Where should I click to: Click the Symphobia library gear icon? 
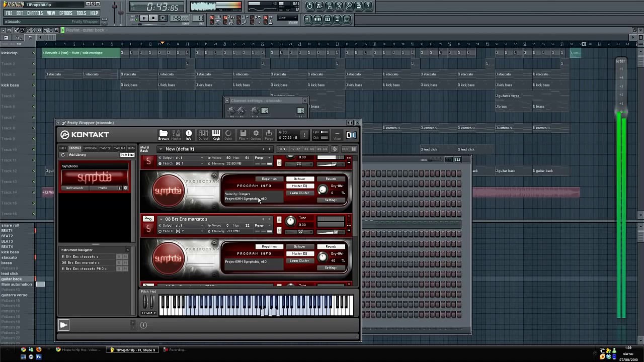coord(125,188)
